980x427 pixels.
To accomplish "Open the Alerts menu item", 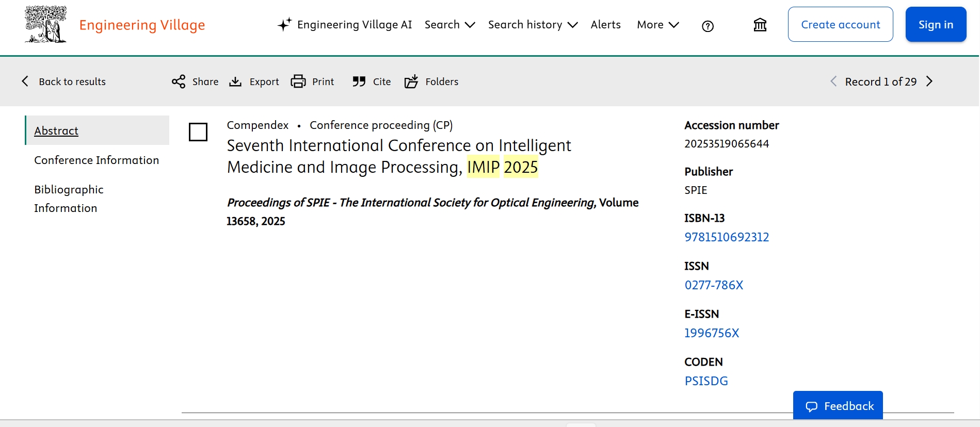I will pos(605,25).
